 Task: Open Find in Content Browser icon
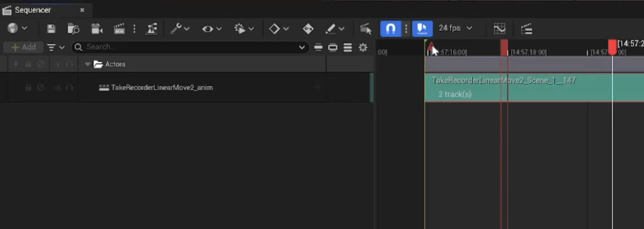coord(73,29)
